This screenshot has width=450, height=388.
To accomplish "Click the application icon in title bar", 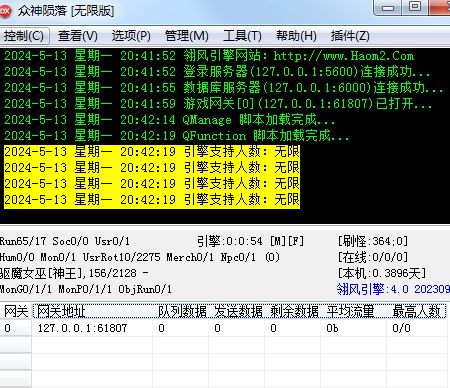I will 5,11.
